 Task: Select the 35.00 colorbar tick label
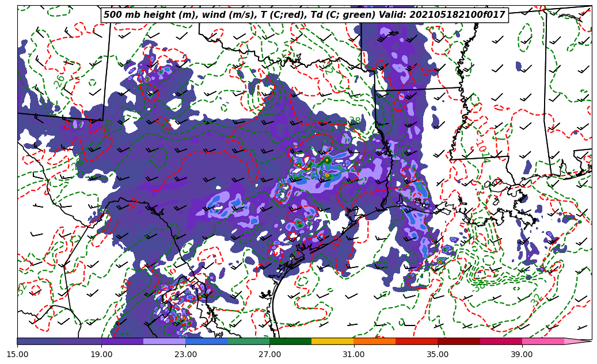pyautogui.click(x=438, y=354)
